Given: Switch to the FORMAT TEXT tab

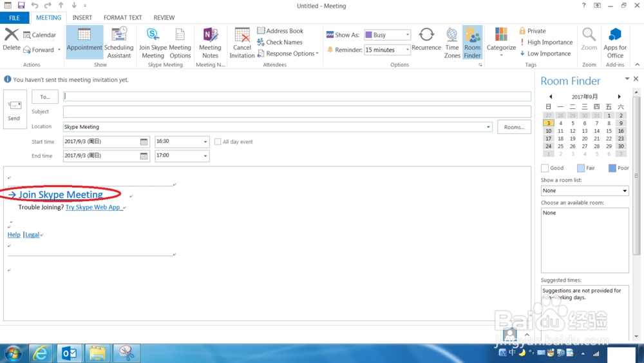Looking at the screenshot, I should (x=123, y=17).
